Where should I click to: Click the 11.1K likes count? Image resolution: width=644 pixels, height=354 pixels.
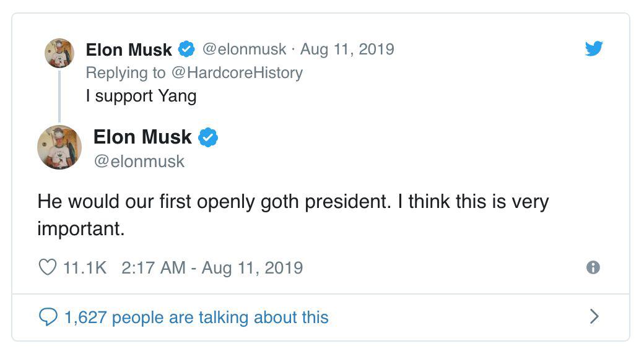(x=85, y=268)
